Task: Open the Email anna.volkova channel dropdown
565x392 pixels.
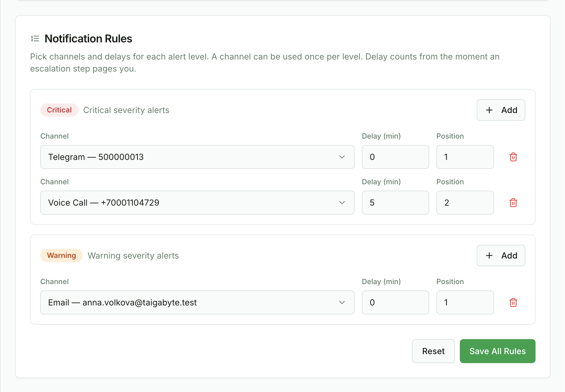Action: 197,302
